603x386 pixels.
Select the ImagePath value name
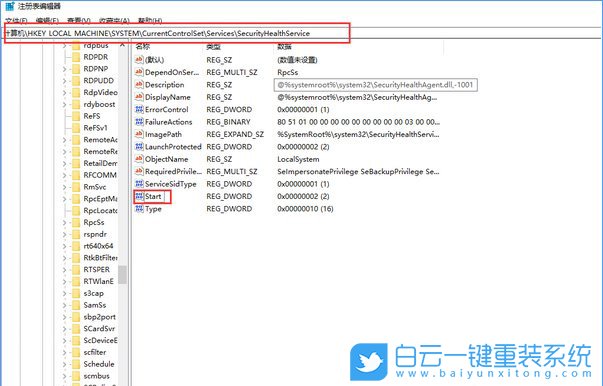[x=163, y=134]
